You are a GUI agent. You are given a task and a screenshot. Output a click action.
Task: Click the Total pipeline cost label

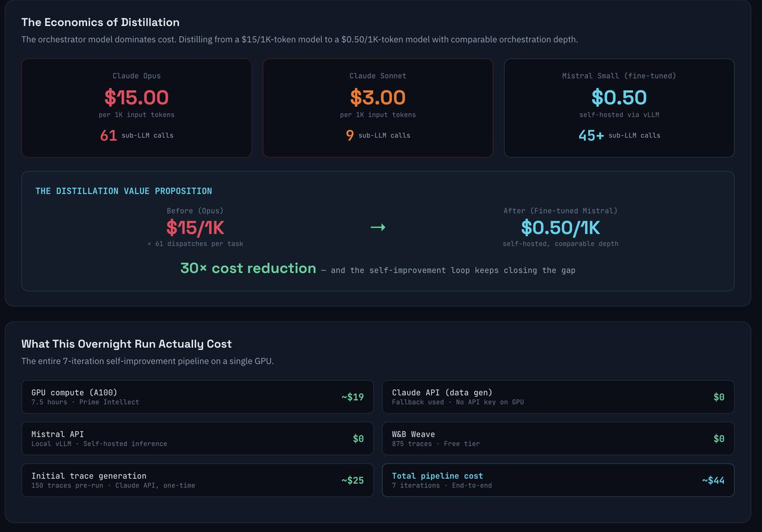click(x=438, y=475)
